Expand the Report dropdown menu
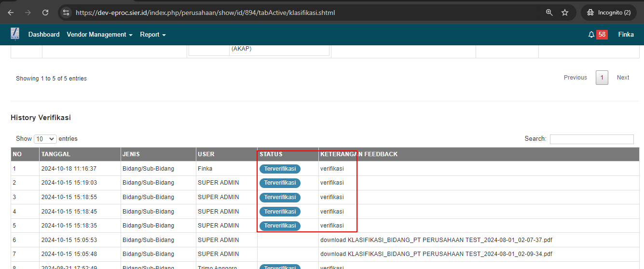 pos(153,35)
